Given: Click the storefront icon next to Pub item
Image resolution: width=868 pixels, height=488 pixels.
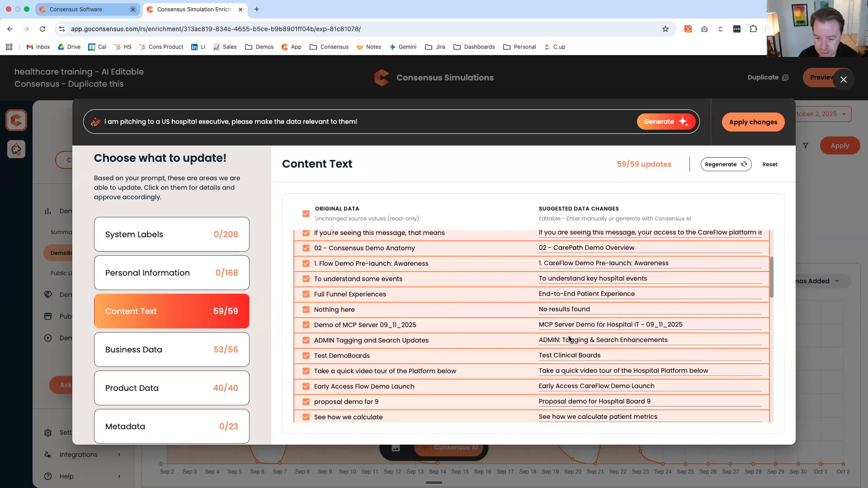Looking at the screenshot, I should (48, 316).
